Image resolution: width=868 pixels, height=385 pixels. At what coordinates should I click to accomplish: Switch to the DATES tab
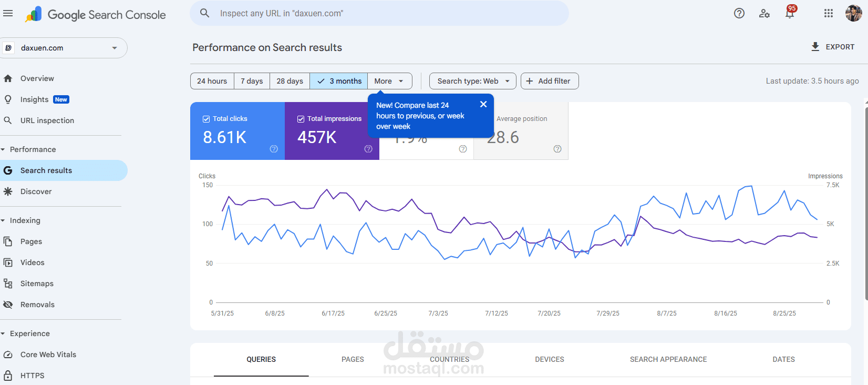(x=783, y=360)
